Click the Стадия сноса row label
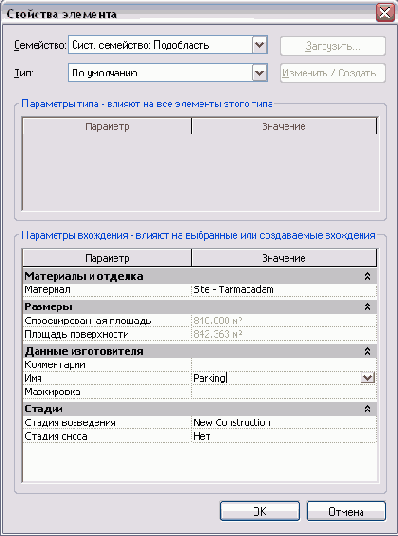Viewport: 398px width, 536px height. [56, 436]
